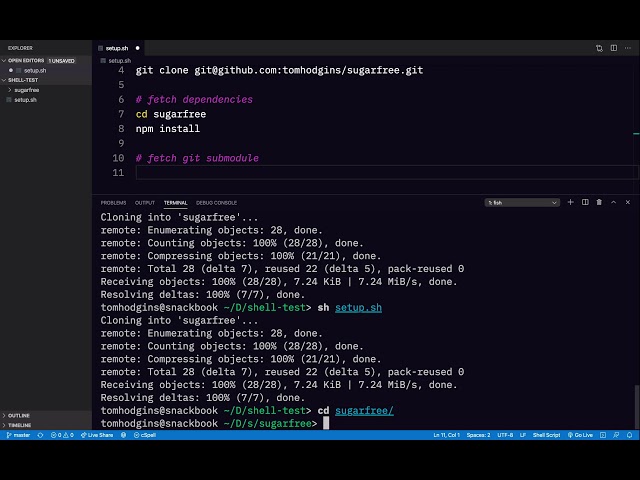Click line number 7 in gutter
Screen dimensions: 640x480
tap(121, 114)
